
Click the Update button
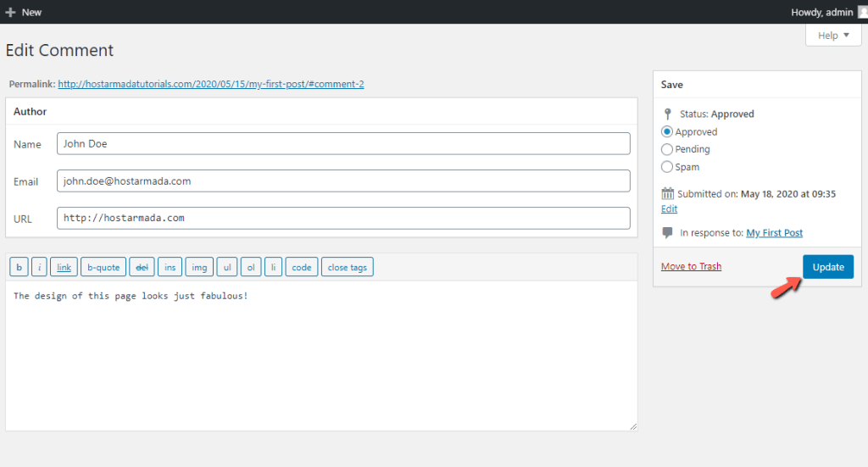(828, 267)
